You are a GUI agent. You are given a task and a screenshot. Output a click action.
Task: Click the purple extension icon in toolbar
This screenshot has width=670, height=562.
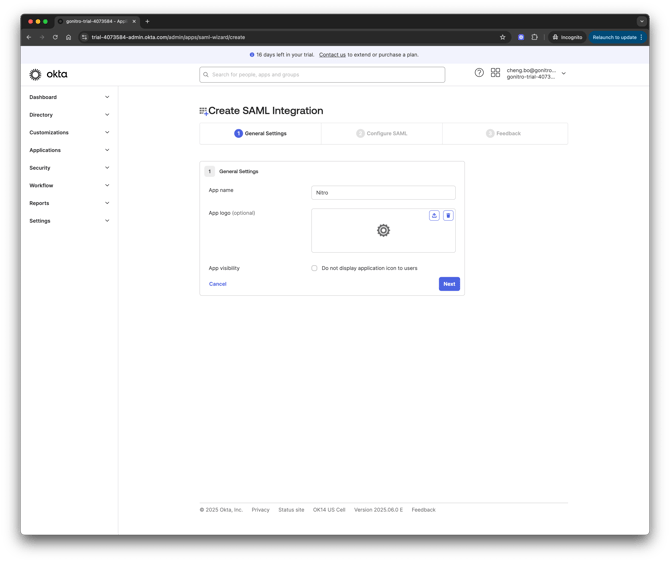point(521,37)
